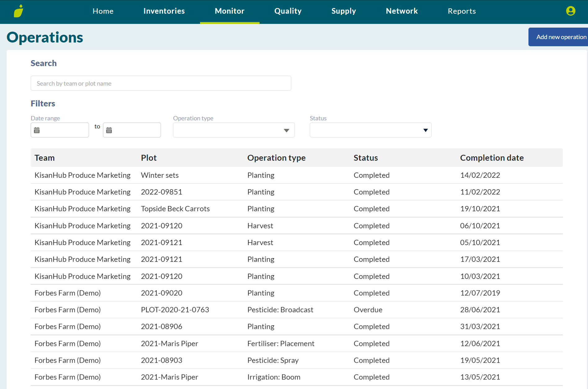Click the 10/03/2021 completion date
Viewport: 588px width, 389px height.
480,276
